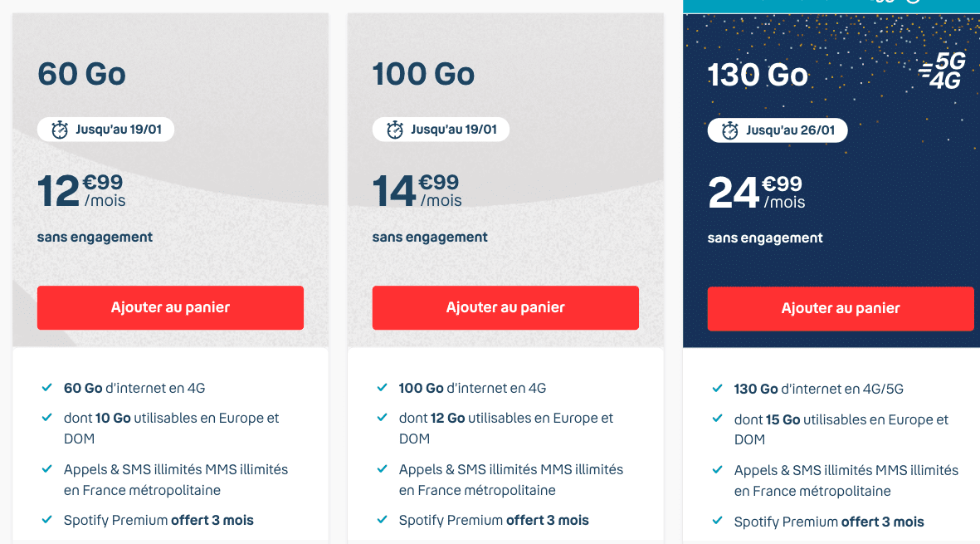Click the checkmark beside Spotify Premium on 60 Go card

click(x=47, y=522)
